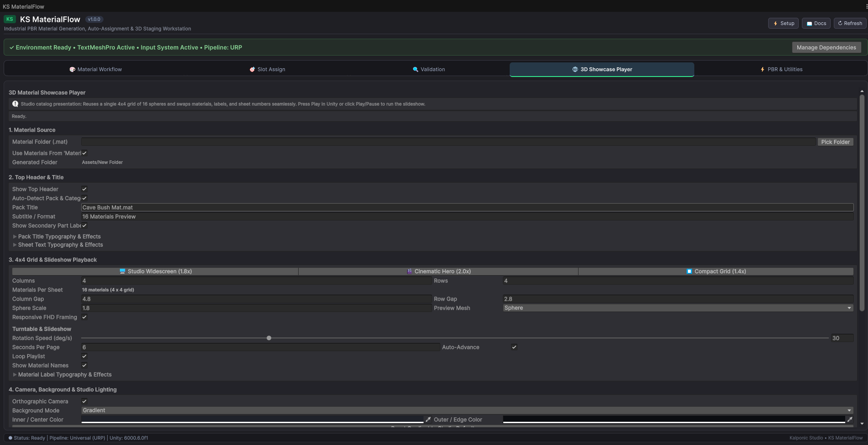The height and width of the screenshot is (445, 868).
Task: Uncheck Show Secondary Part Label
Action: coord(84,225)
